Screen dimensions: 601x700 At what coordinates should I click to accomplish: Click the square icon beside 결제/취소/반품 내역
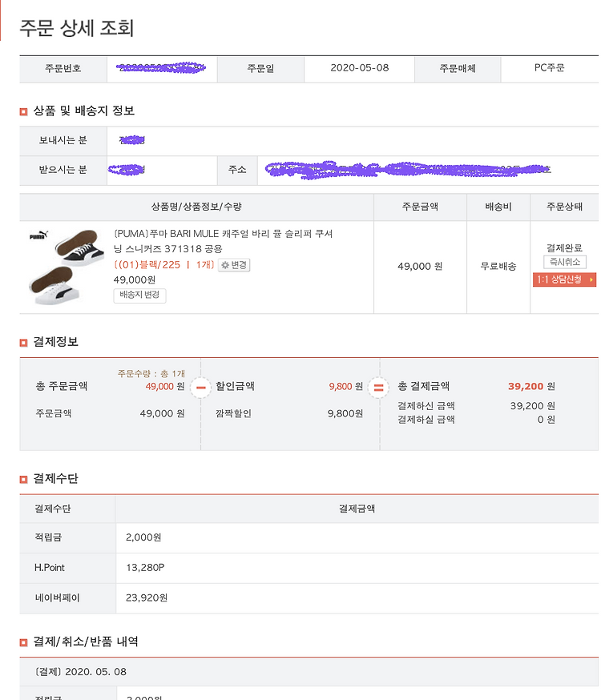click(24, 643)
